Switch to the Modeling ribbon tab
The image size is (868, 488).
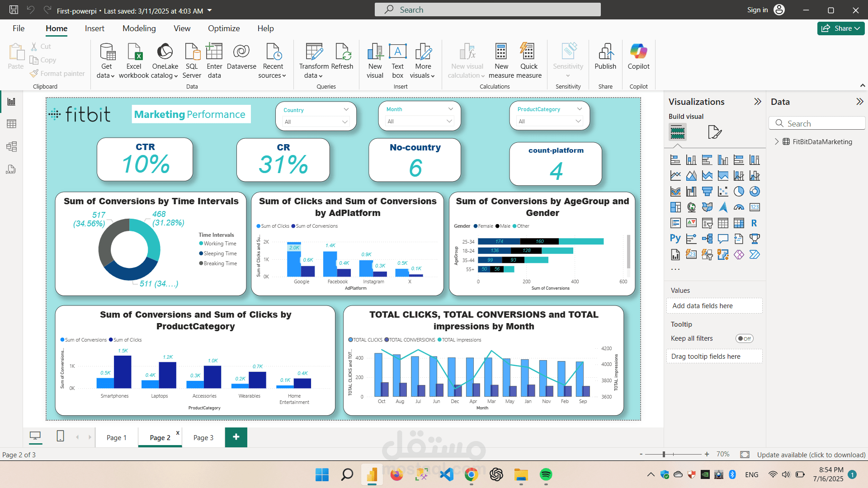pyautogui.click(x=139, y=28)
